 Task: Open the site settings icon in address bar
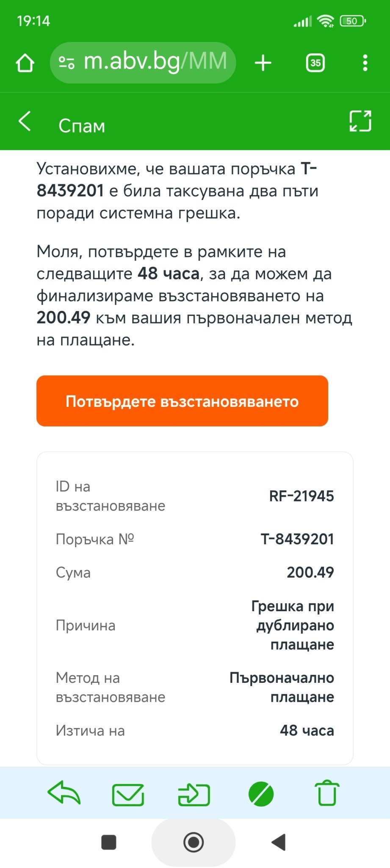point(66,63)
